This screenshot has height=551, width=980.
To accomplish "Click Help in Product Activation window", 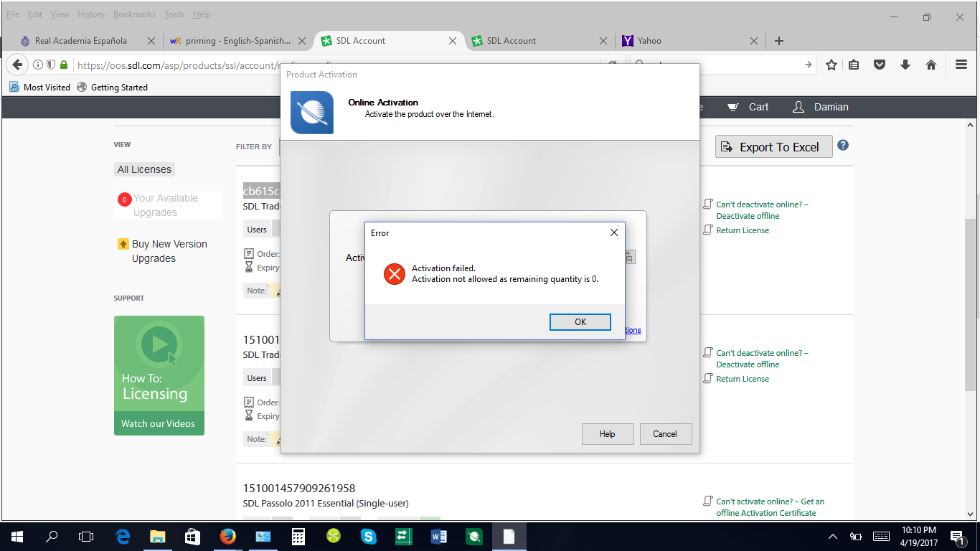I will 608,434.
